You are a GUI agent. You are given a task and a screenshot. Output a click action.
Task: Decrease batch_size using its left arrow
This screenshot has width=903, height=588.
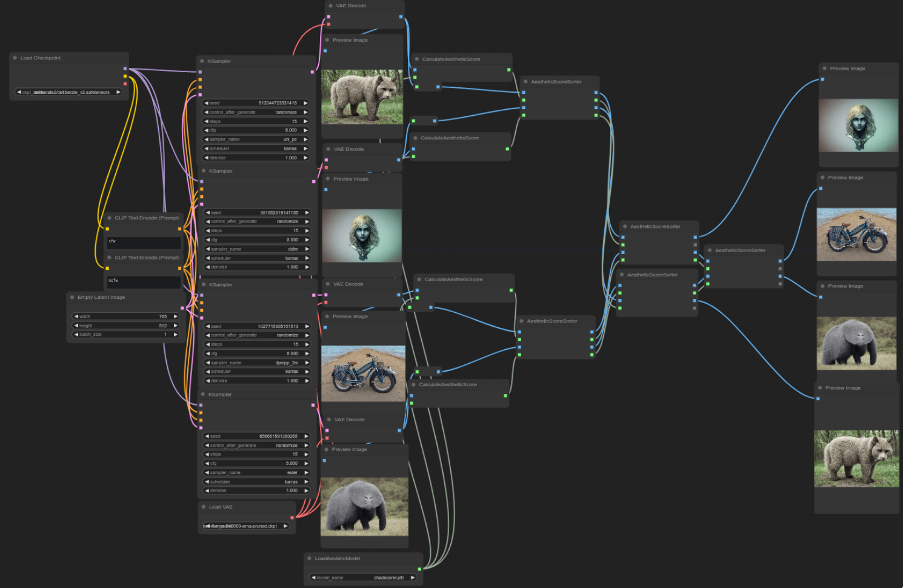tap(76, 335)
